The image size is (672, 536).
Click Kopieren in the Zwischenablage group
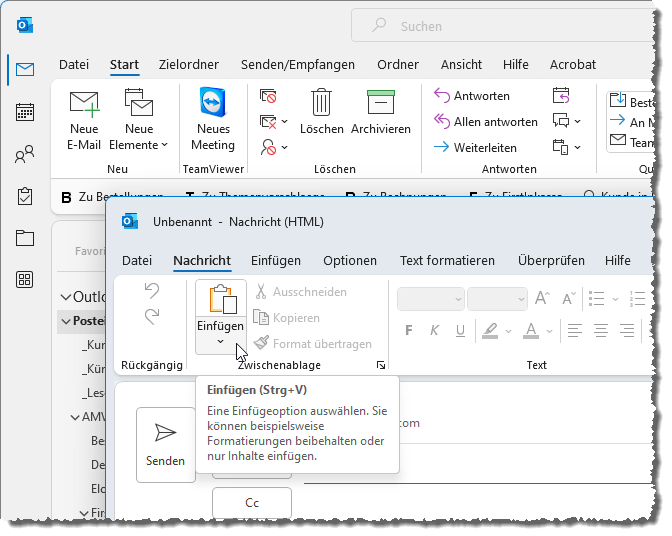[287, 318]
